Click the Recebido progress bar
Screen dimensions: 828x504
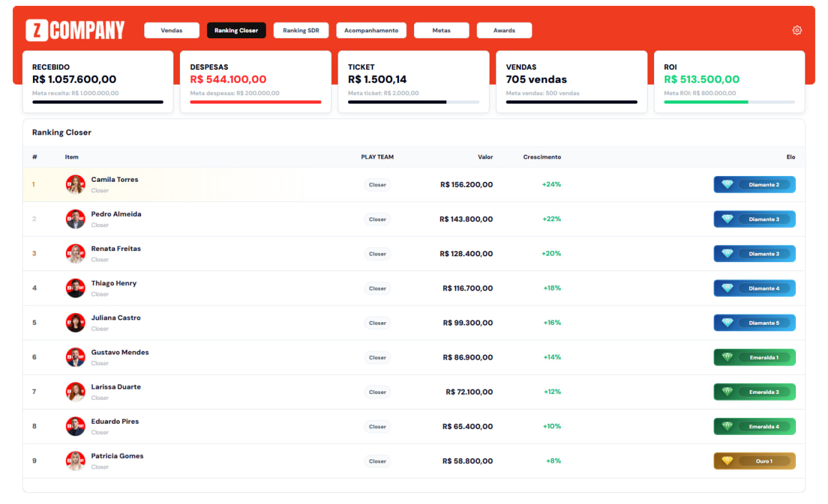coord(98,102)
